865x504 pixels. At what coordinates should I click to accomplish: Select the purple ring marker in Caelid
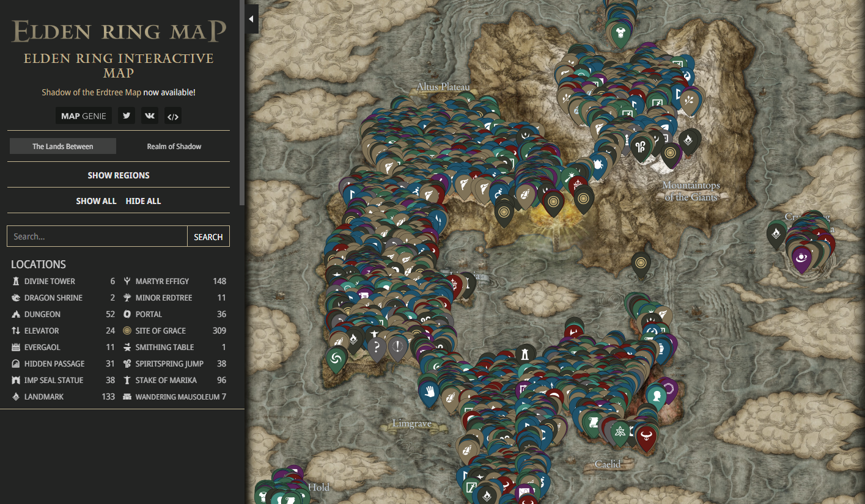[x=669, y=389]
